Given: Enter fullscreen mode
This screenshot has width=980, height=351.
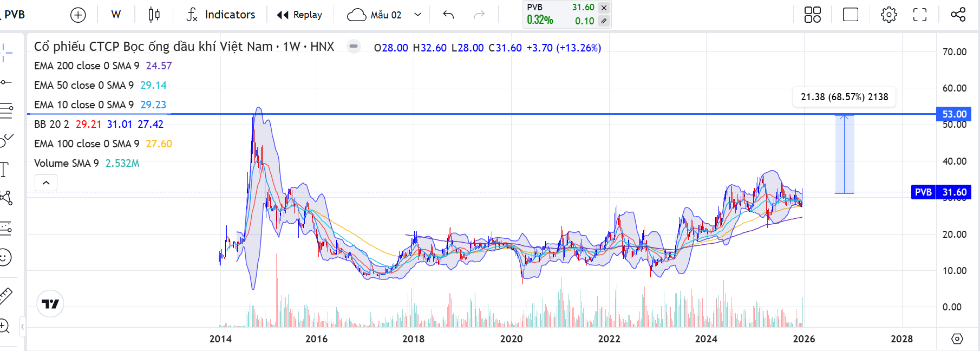Looking at the screenshot, I should pos(920,15).
